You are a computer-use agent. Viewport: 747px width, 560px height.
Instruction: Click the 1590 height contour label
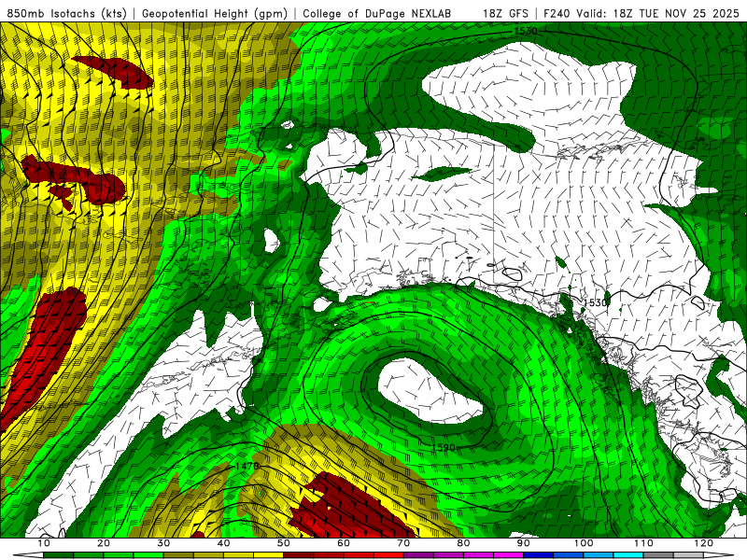[x=444, y=448]
